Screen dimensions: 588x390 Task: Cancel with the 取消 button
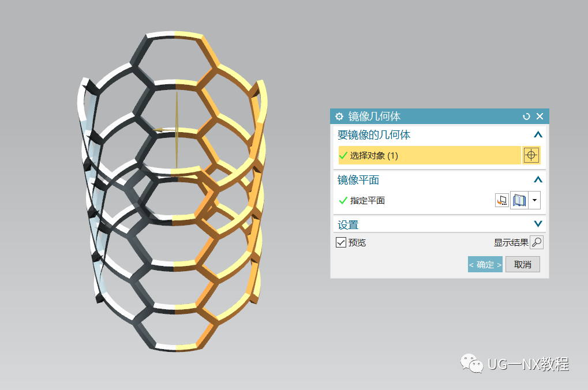(x=522, y=264)
